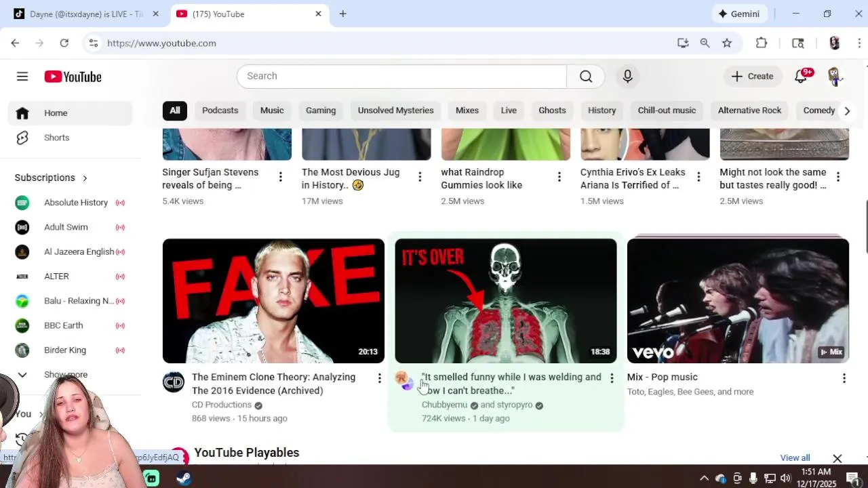Open a new browser tab

342,14
